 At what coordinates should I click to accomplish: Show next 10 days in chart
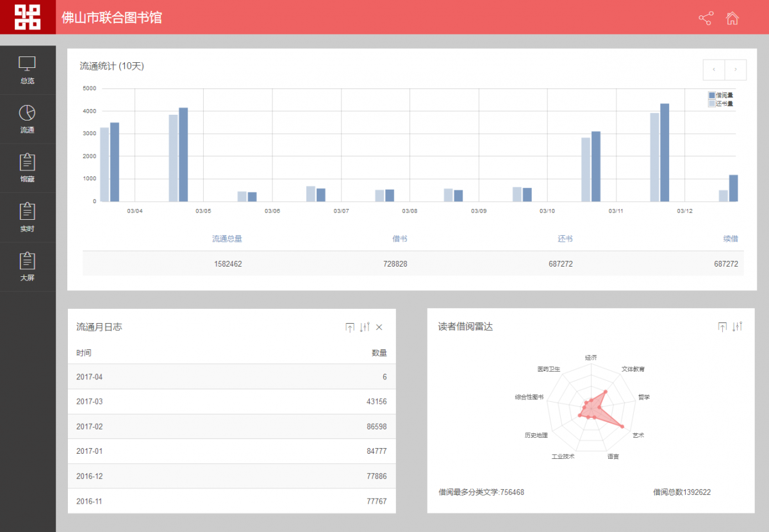[736, 69]
